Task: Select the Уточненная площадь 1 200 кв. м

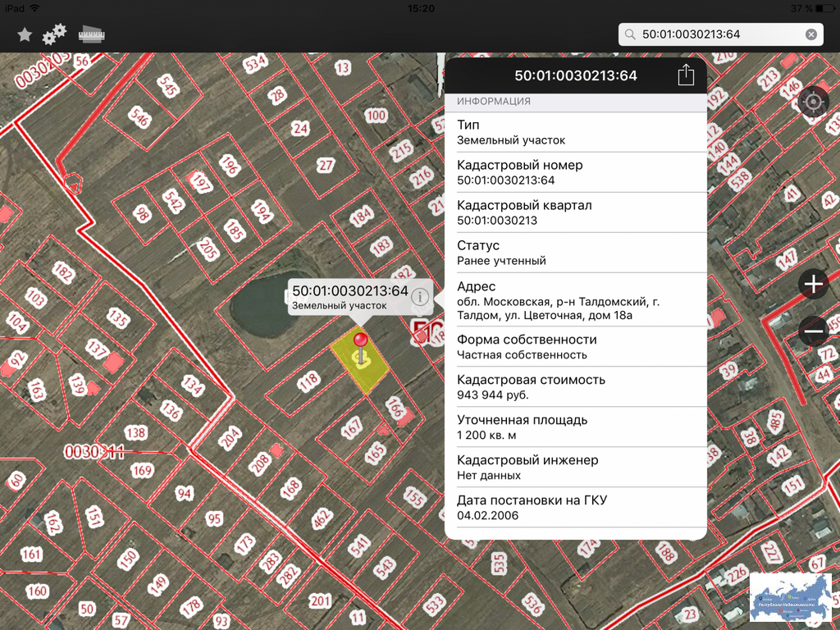Action: click(x=575, y=427)
